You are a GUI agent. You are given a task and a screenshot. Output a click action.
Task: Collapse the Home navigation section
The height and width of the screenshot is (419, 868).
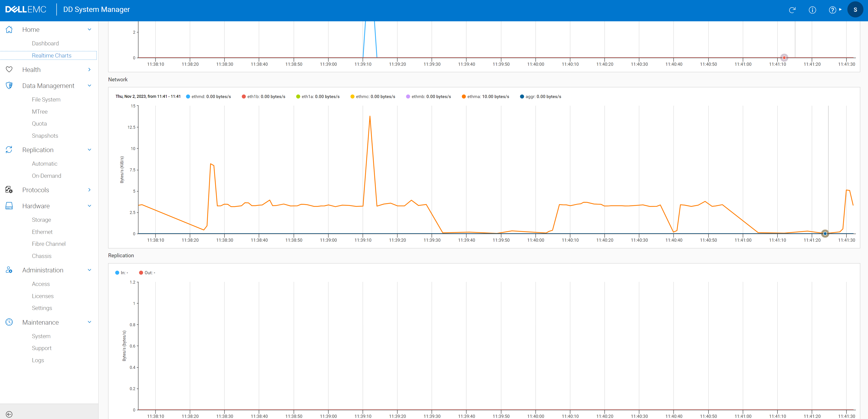[x=89, y=29]
